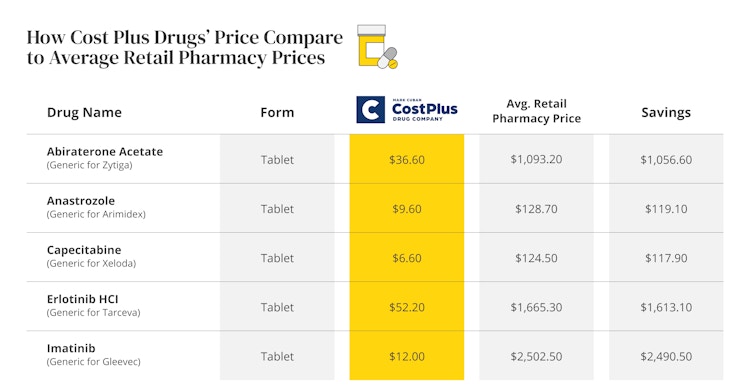This screenshot has height=388, width=750.
Task: Click the $52.20 Erlotinib Cost Plus price
Action: tap(407, 307)
